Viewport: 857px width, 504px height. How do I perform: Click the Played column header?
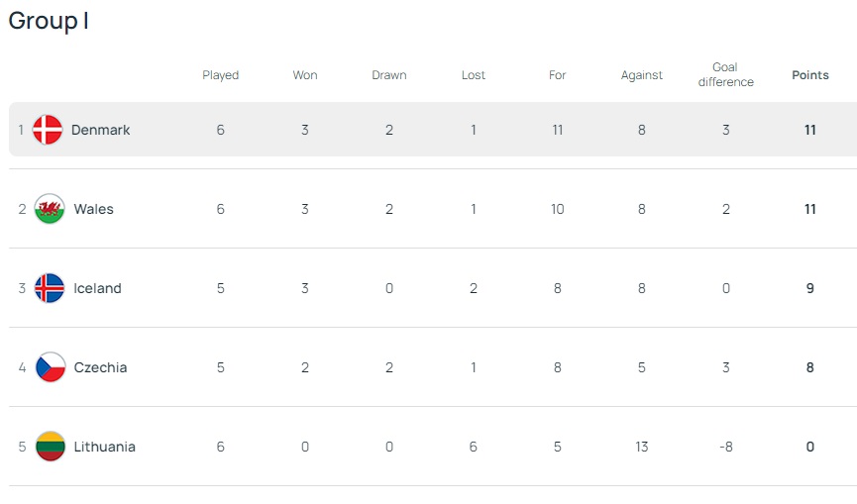pyautogui.click(x=221, y=75)
